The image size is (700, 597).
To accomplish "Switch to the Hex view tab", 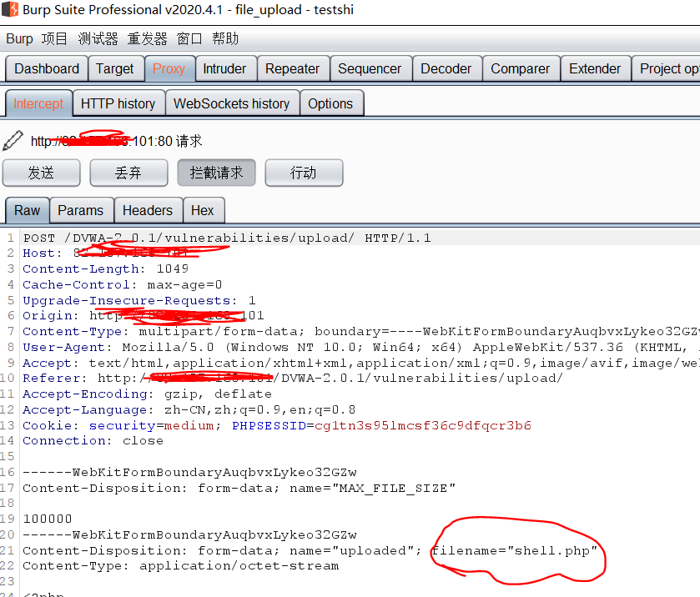I will (x=203, y=210).
